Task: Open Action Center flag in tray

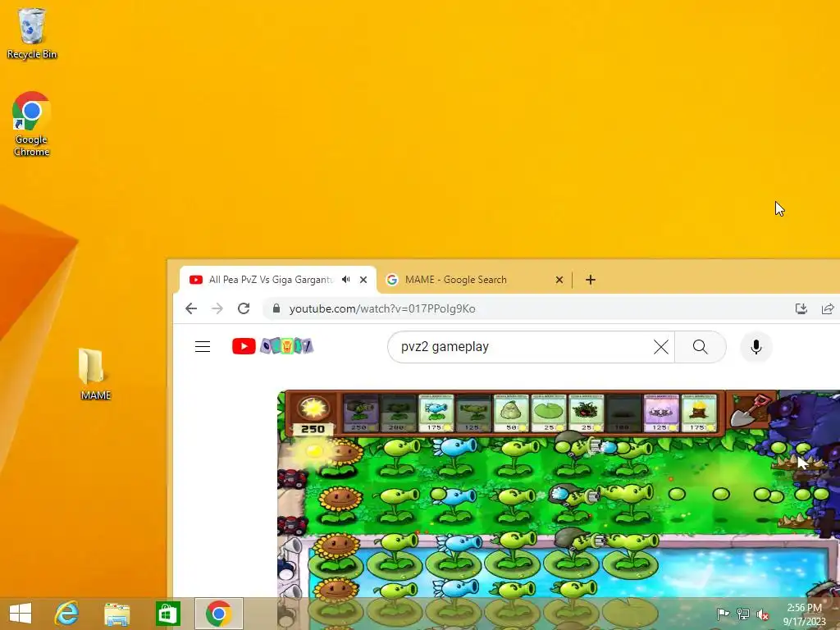Action: 723,614
